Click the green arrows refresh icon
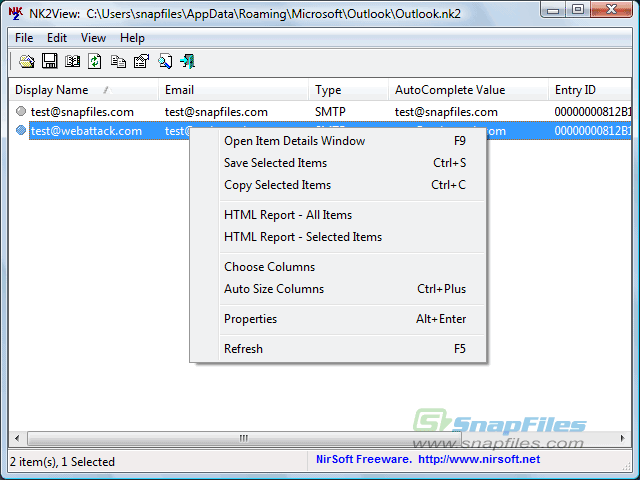 tap(95, 62)
